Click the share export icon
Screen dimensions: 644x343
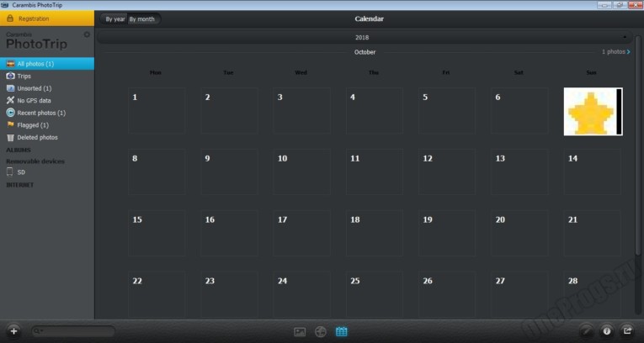click(627, 330)
